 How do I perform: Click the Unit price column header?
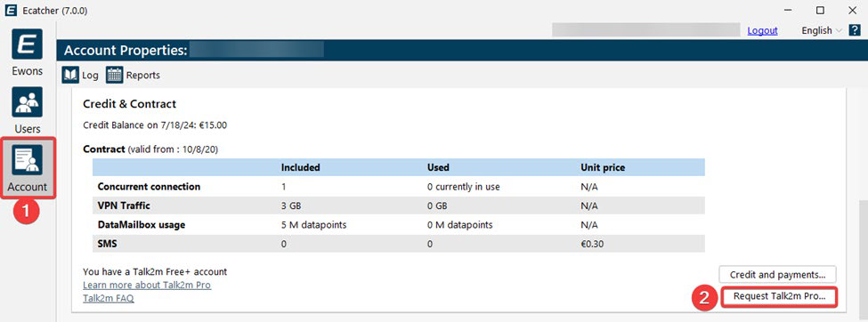click(x=603, y=167)
